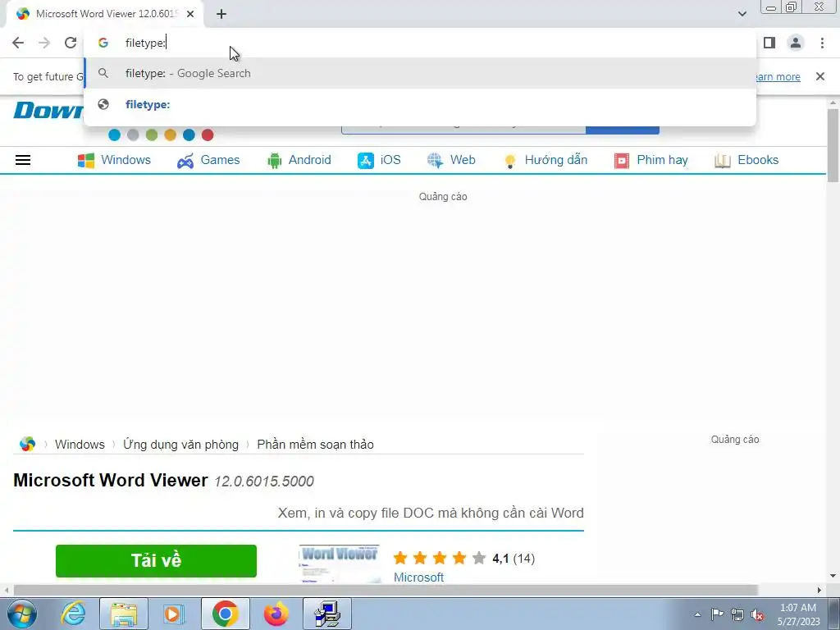Switch to Chrome on the taskbar
Screen dimensions: 840x630
point(225,614)
